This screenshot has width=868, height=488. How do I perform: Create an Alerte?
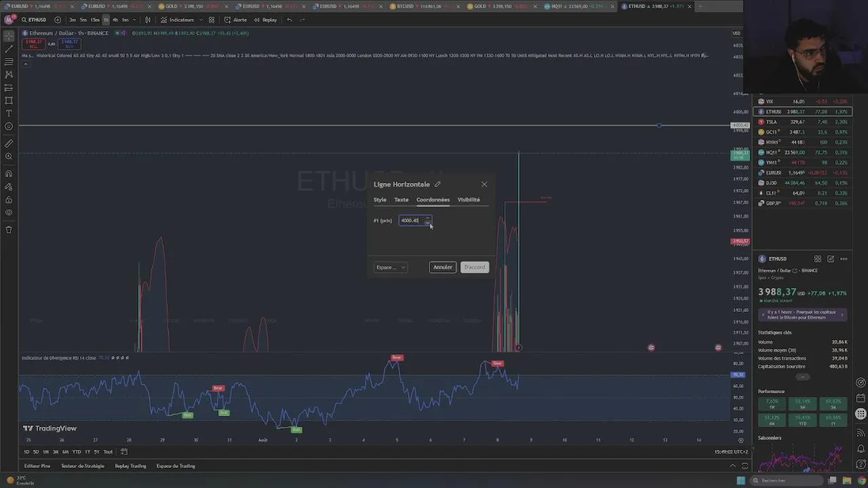(236, 20)
